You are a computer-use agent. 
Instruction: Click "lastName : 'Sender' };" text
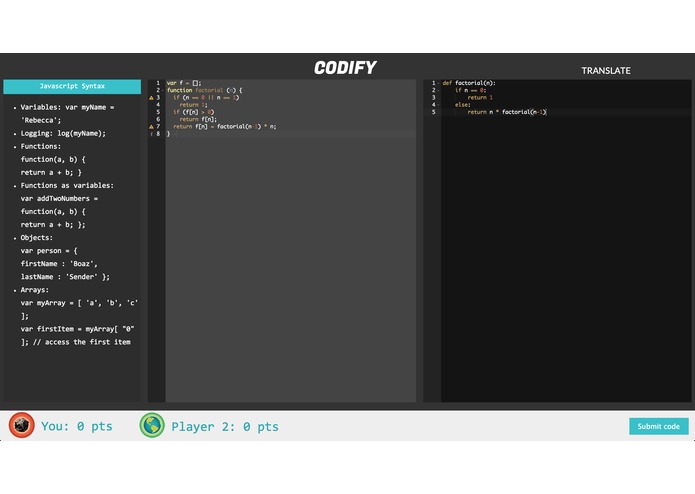tap(65, 277)
